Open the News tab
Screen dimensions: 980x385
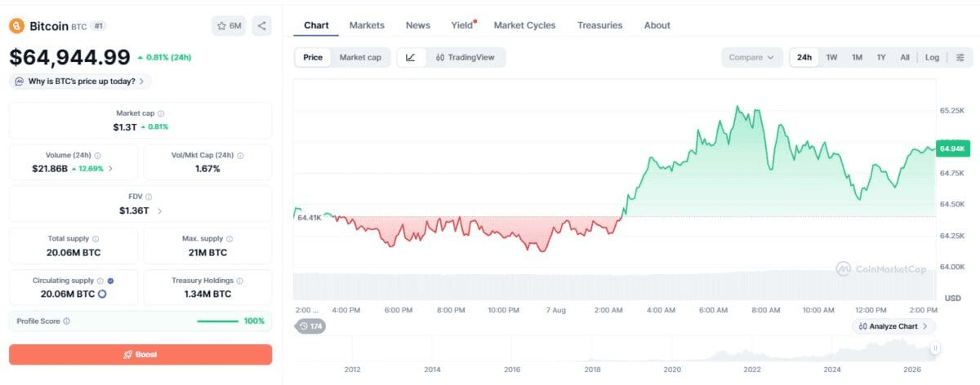point(418,25)
